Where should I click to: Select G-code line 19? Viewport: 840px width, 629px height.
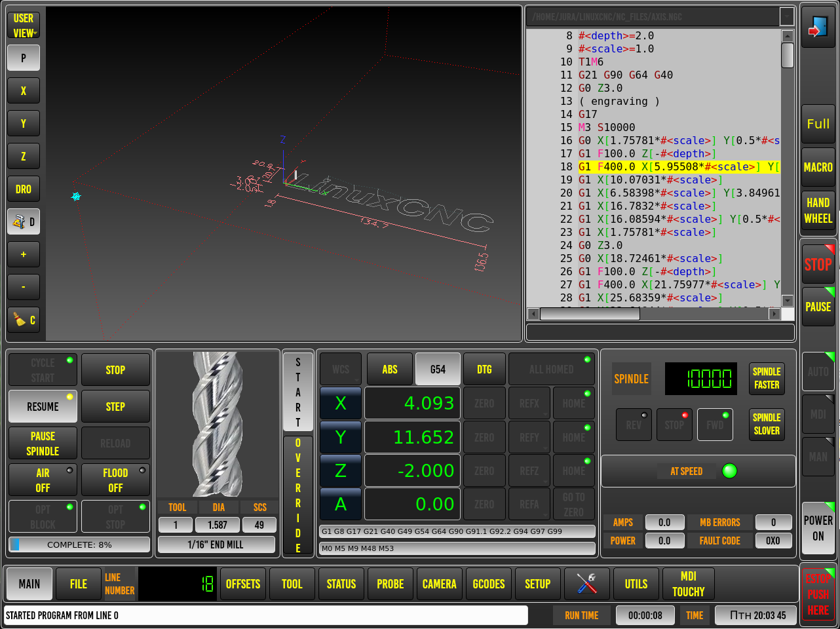click(653, 180)
